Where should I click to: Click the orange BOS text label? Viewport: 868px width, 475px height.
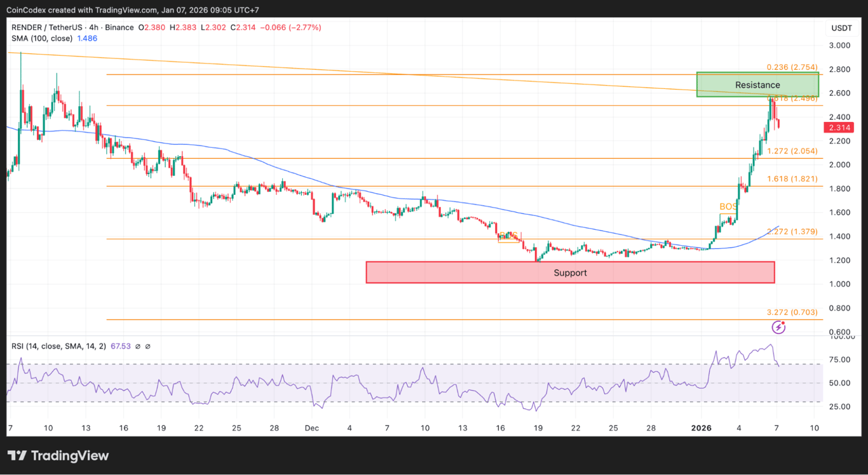click(x=726, y=206)
